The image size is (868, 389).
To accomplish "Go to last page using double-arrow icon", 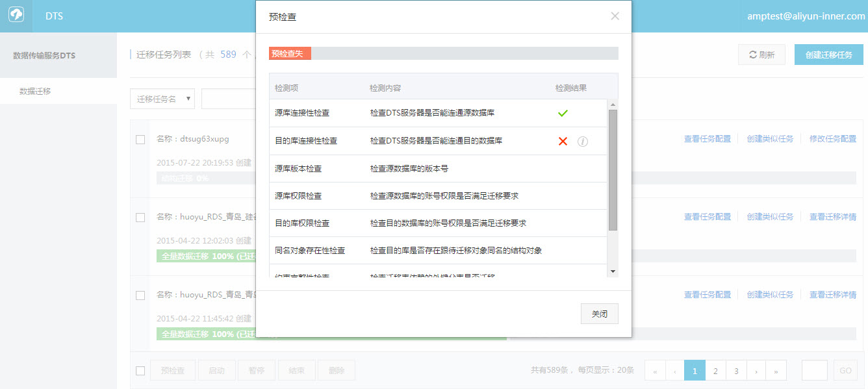I will click(x=776, y=371).
